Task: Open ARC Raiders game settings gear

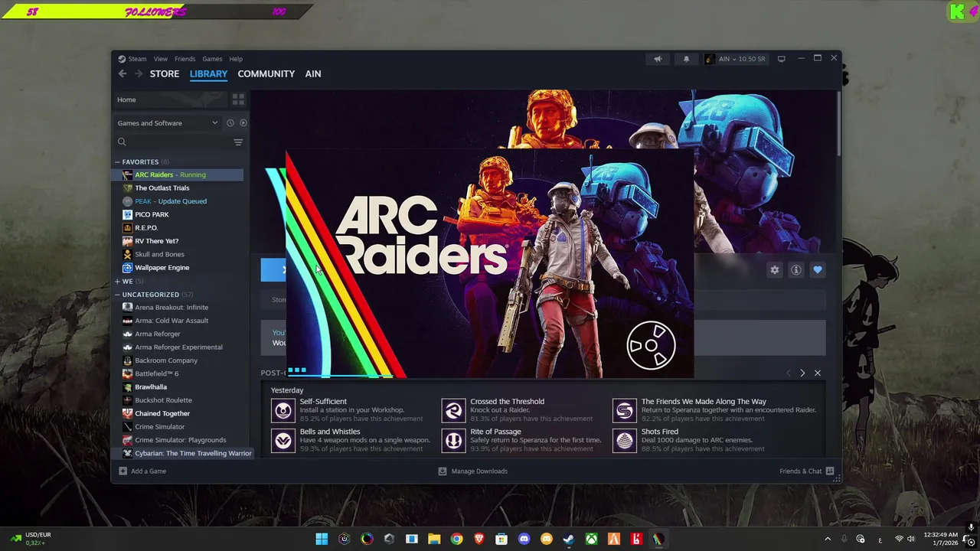Action: coord(775,270)
